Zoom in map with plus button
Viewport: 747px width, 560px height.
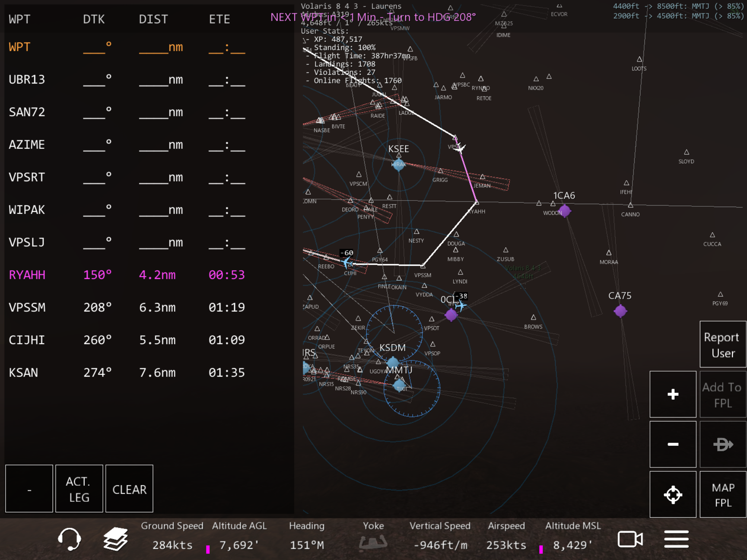(x=673, y=394)
